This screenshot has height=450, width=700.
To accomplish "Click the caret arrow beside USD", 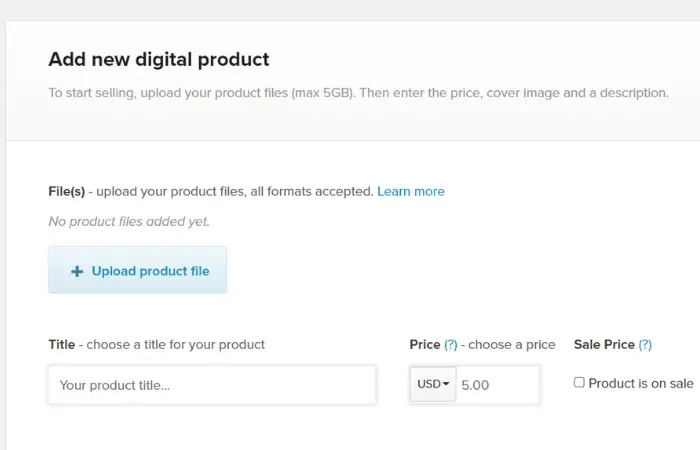I will tap(446, 384).
